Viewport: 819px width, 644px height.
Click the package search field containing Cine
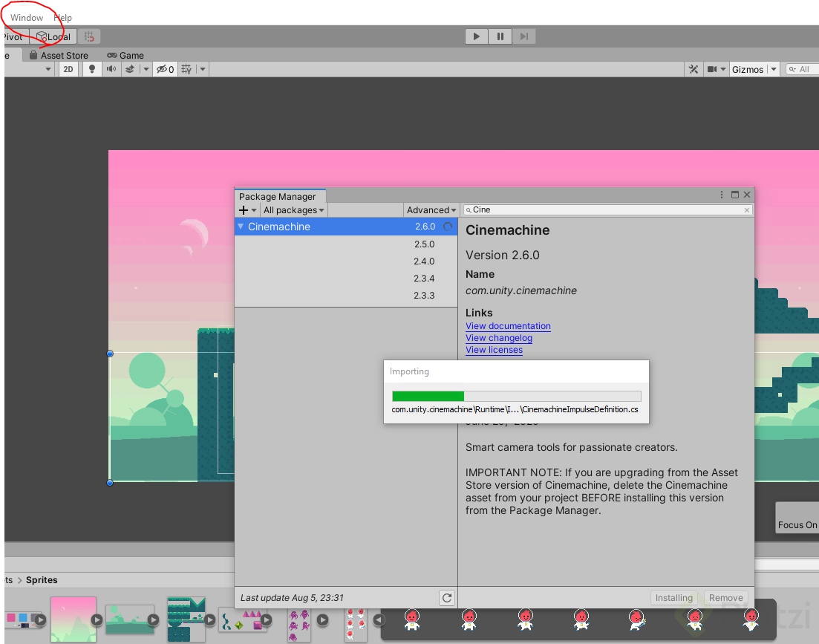pyautogui.click(x=607, y=209)
